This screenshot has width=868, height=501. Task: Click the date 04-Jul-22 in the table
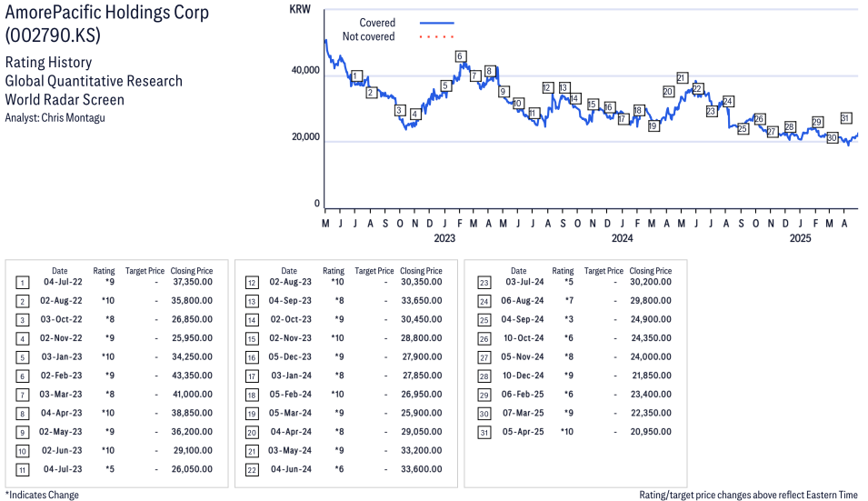tap(63, 282)
